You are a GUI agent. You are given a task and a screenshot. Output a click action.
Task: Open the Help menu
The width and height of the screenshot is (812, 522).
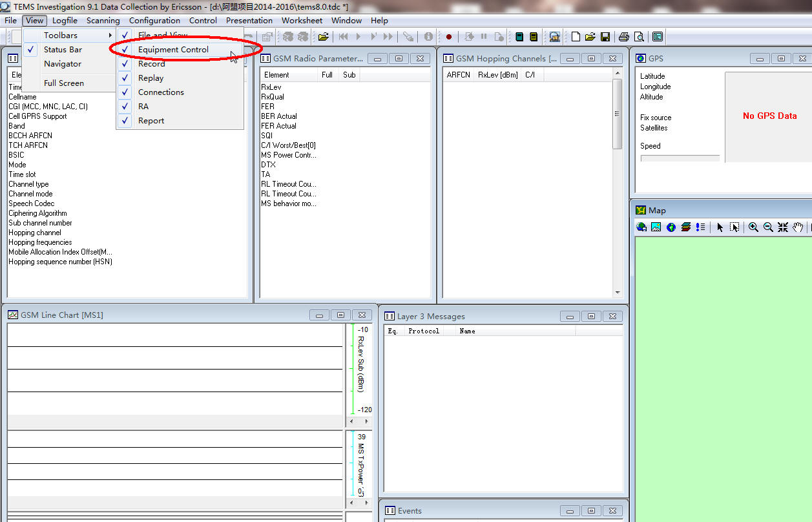[x=379, y=20]
